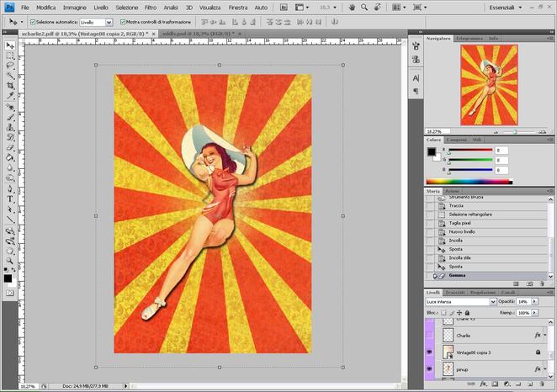Click the Navigator image thumbnail

tap(489, 85)
